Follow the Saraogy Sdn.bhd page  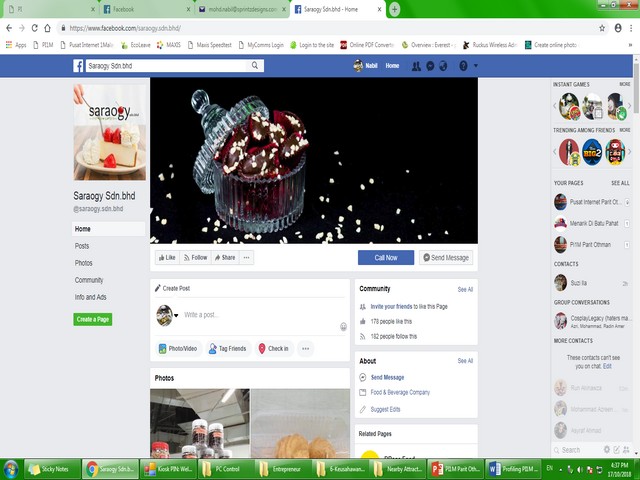click(x=195, y=257)
